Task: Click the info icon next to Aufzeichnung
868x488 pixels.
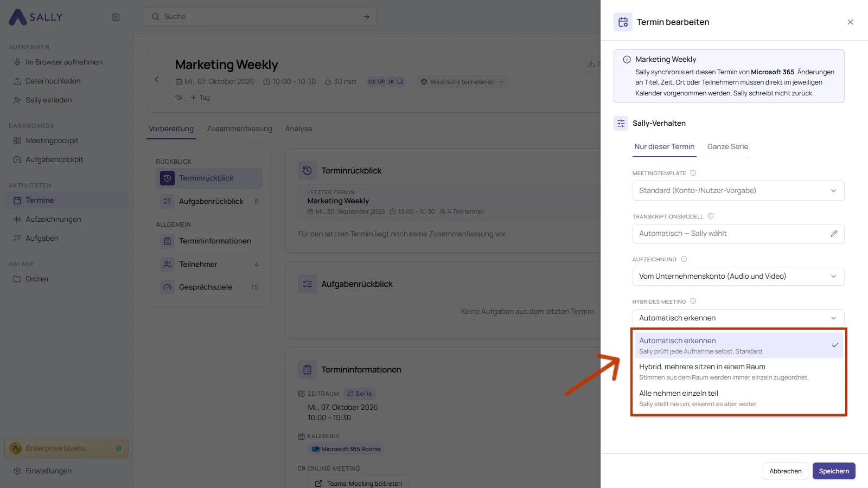Action: pos(684,259)
